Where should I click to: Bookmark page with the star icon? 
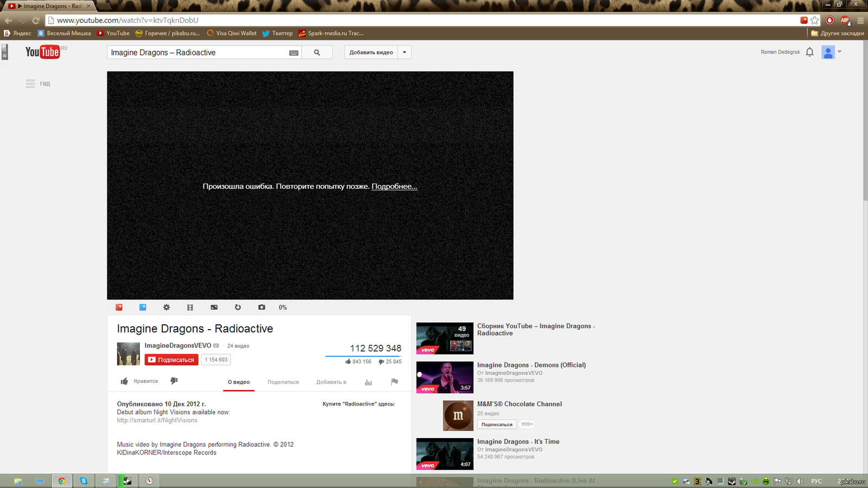815,20
